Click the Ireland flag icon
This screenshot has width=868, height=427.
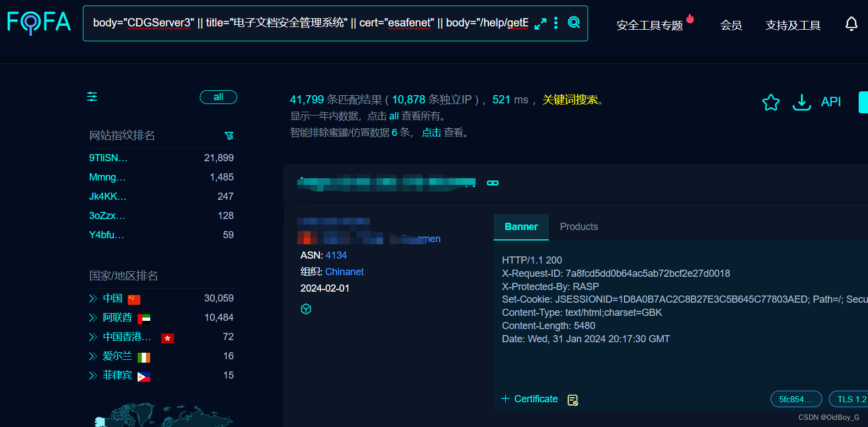pyautogui.click(x=144, y=358)
